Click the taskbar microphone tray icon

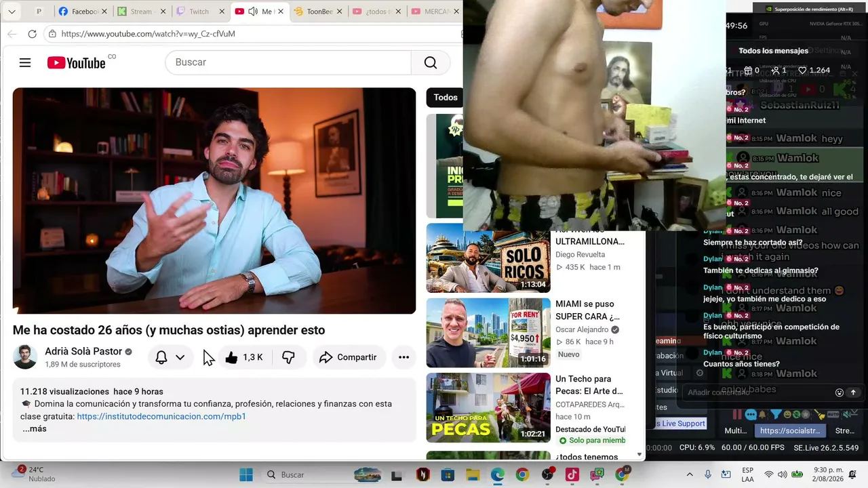708,474
